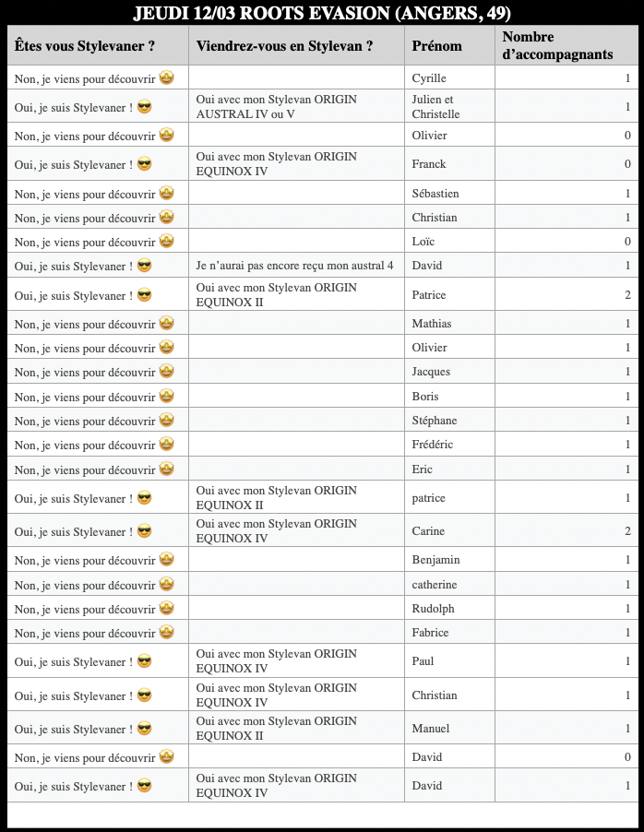Click the star-eyes emoji in Boris's row
This screenshot has height=832, width=644.
(x=167, y=396)
